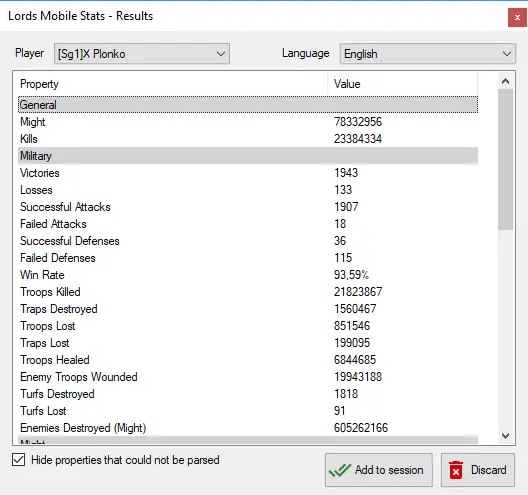Select the Kills property row

tap(248, 139)
